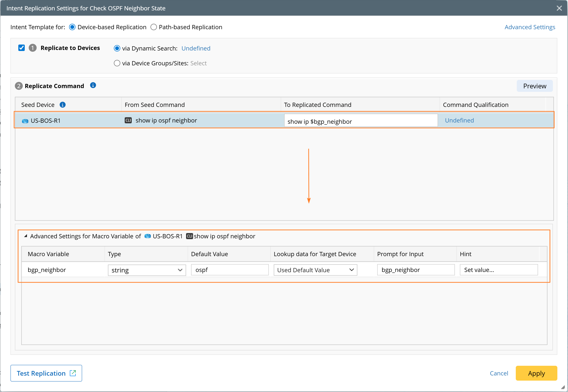
Task: Click the Apply button
Action: (536, 373)
